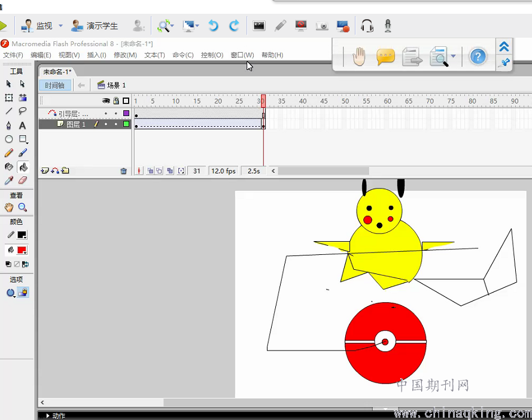Insert a layer folder
Viewport: 532px width, 420px height.
click(65, 171)
